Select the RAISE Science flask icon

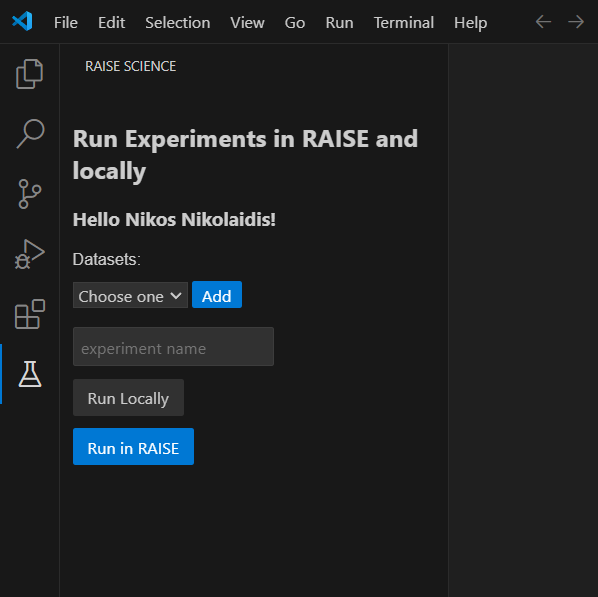tap(30, 374)
